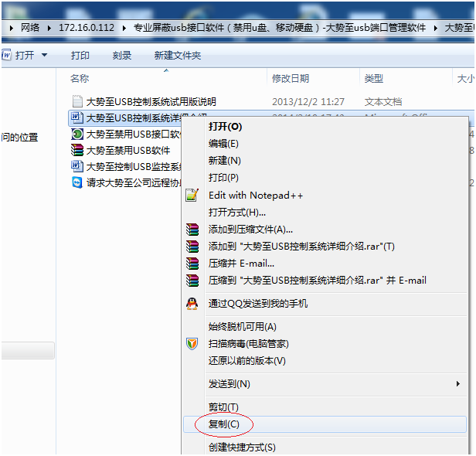This screenshot has width=476, height=456.
Task: Select the 大势至USB控制系统试用版说明 text file icon
Action: [x=76, y=101]
